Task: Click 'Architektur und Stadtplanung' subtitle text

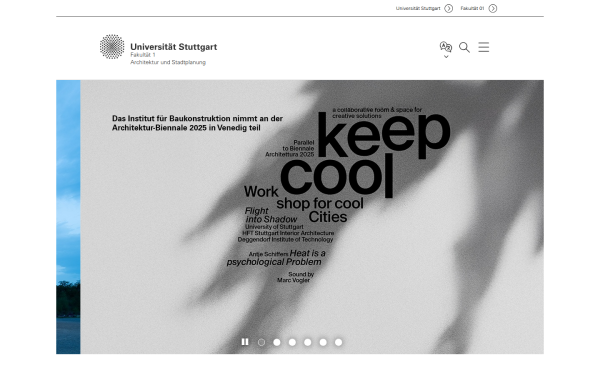Action: pos(168,62)
